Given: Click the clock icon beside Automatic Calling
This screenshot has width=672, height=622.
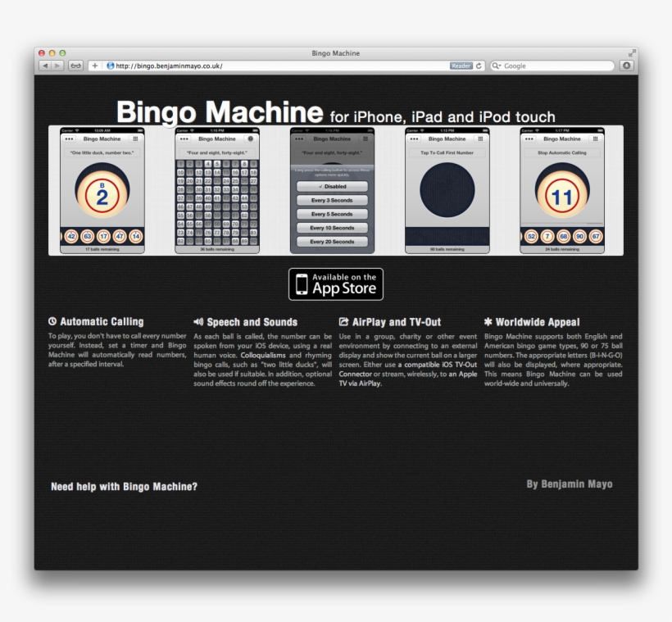Looking at the screenshot, I should (x=52, y=321).
